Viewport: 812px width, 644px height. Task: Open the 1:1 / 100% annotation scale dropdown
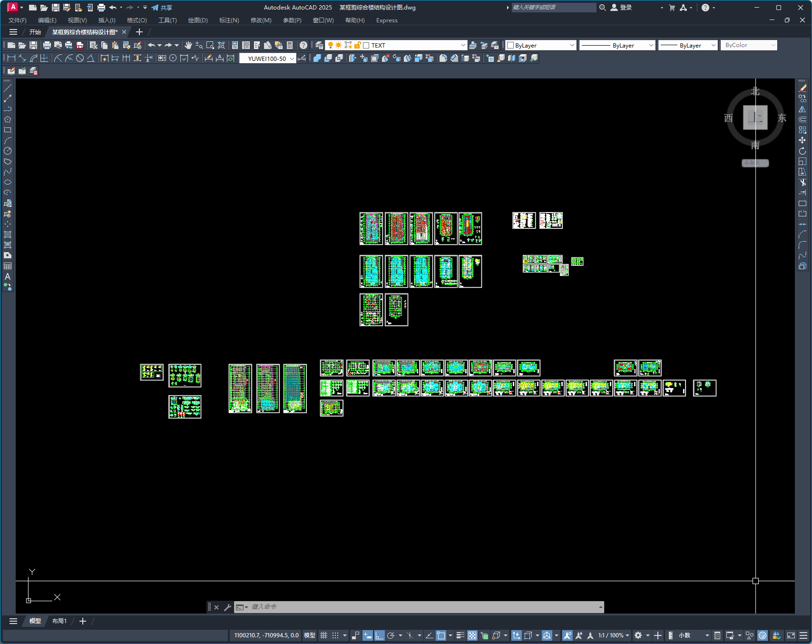coord(614,635)
